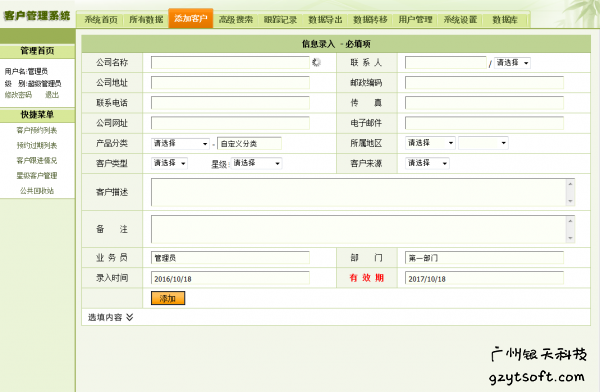
Task: Click the 备注 scrollbar up arrow
Action: [x=570, y=221]
